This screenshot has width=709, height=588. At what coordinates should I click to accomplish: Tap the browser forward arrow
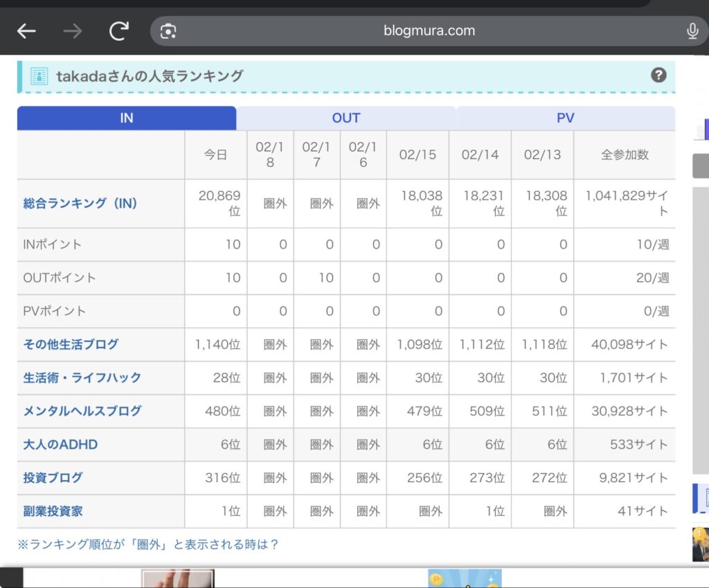[x=72, y=31]
